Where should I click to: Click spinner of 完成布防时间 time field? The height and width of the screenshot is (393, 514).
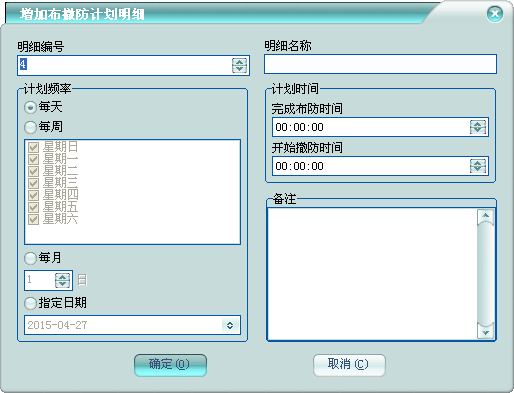click(x=478, y=127)
